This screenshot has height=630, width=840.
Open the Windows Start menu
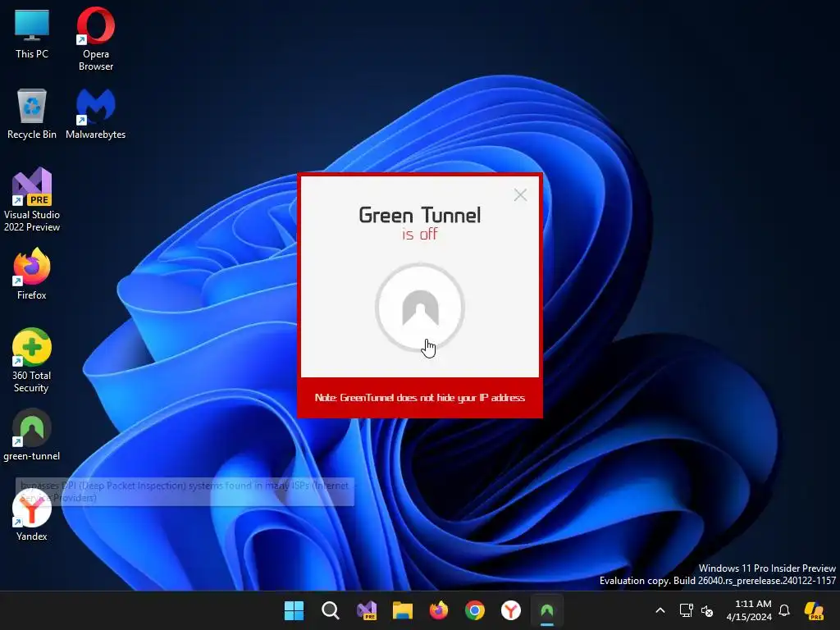click(x=294, y=610)
